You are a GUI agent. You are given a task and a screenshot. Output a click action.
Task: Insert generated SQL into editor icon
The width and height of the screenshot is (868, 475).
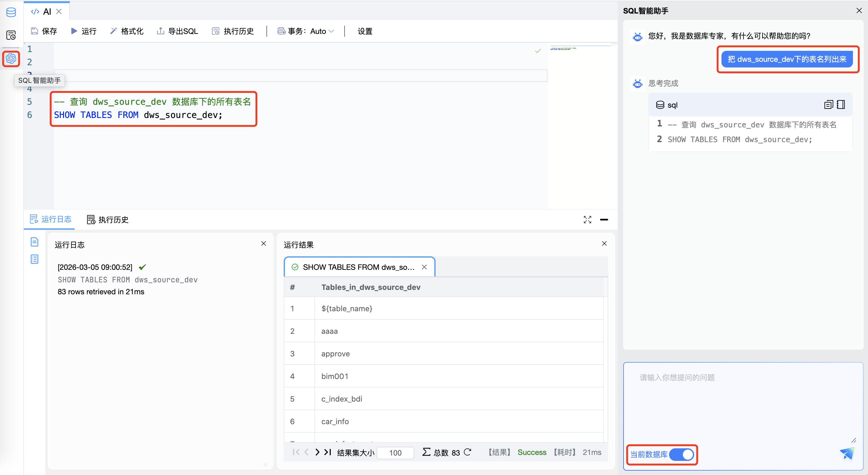[x=841, y=105]
